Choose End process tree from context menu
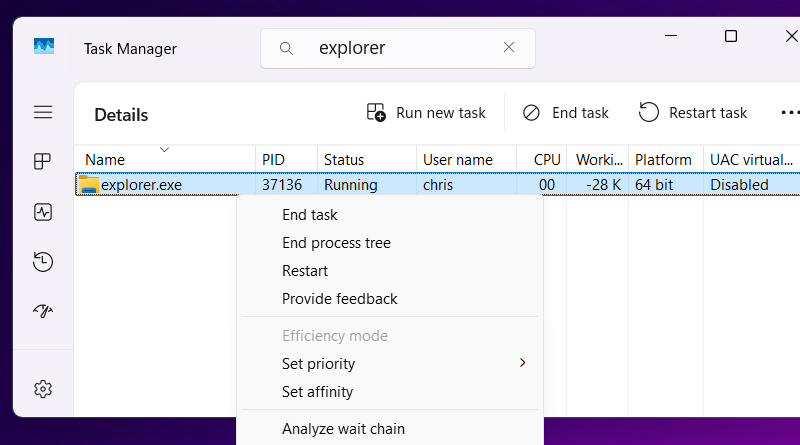The image size is (800, 445). [336, 243]
